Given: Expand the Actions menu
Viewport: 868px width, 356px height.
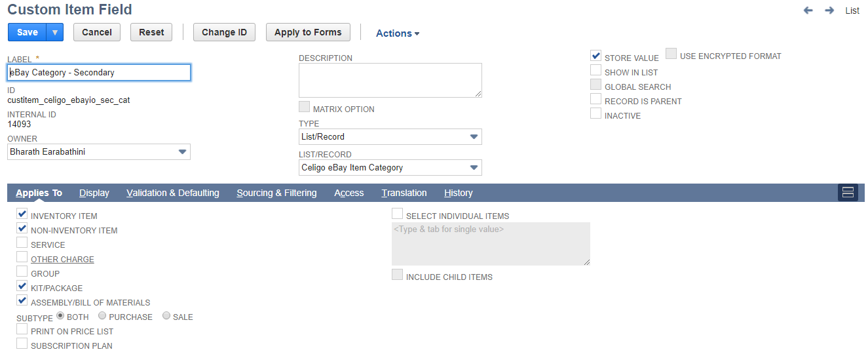Looking at the screenshot, I should pyautogui.click(x=398, y=33).
